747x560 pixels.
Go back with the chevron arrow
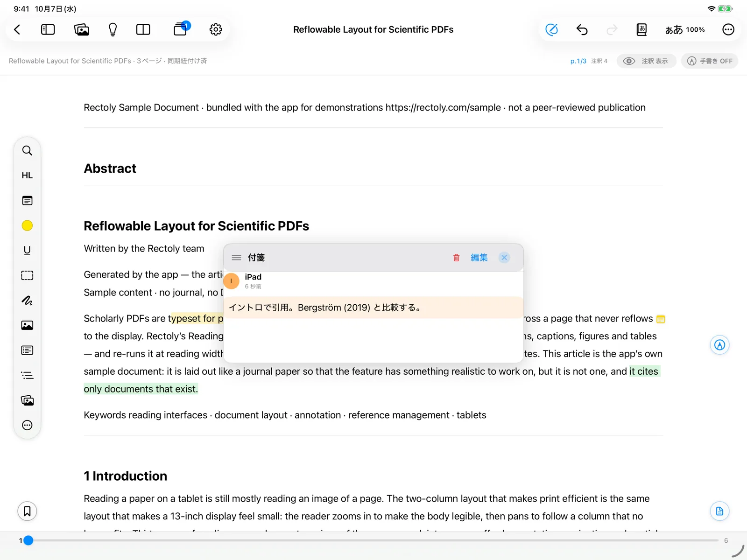pos(17,30)
